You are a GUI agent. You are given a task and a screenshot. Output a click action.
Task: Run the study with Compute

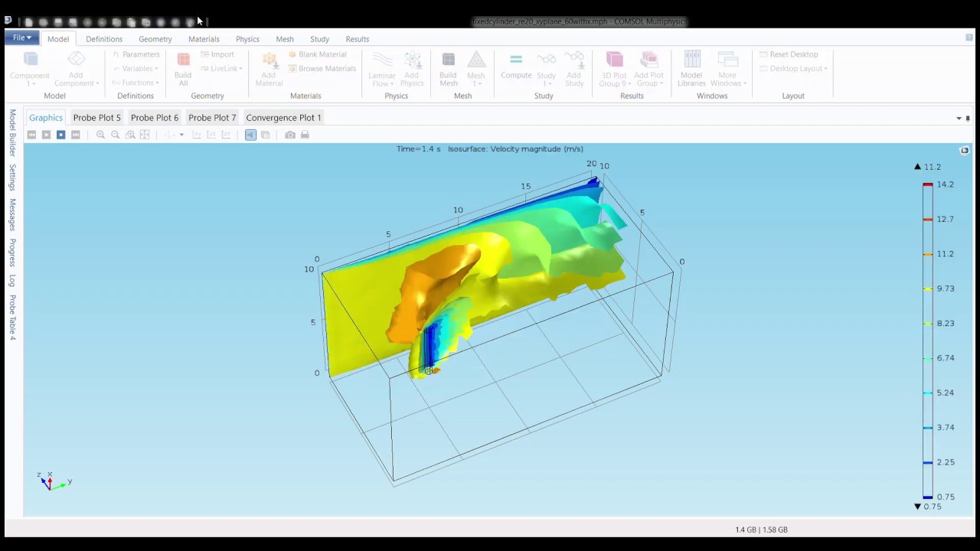[x=516, y=67]
